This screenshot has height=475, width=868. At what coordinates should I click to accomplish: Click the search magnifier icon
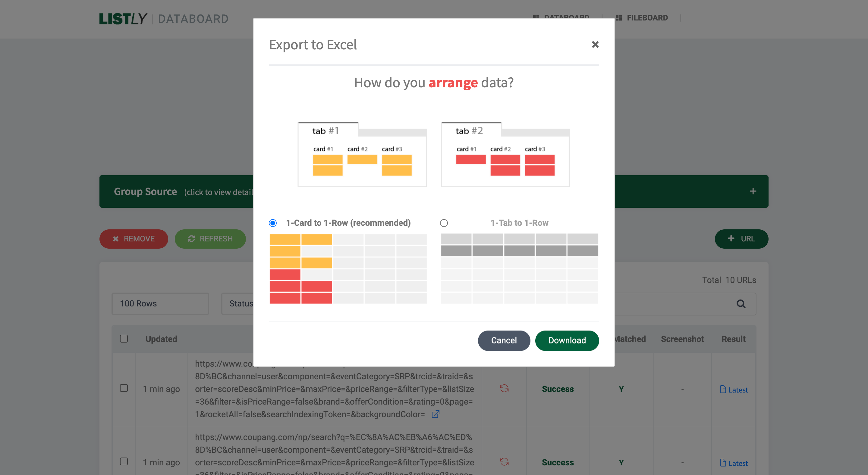click(741, 304)
